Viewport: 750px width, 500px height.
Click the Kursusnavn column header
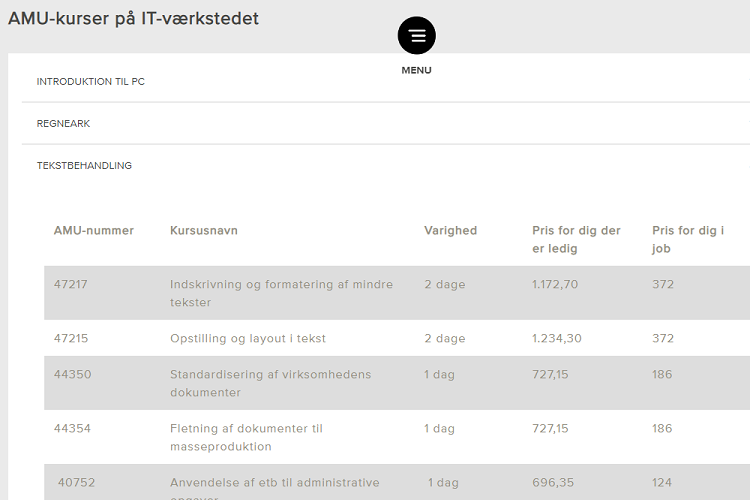coord(204,230)
